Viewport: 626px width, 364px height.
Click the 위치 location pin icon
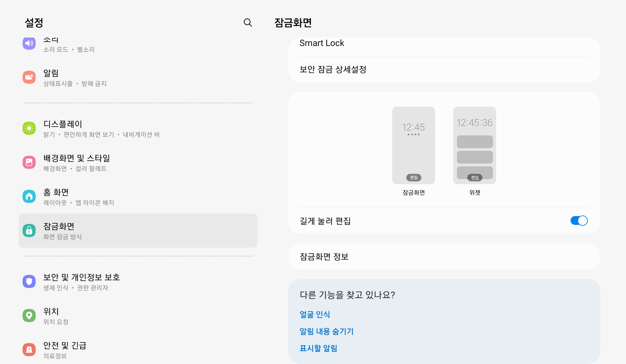tap(29, 316)
